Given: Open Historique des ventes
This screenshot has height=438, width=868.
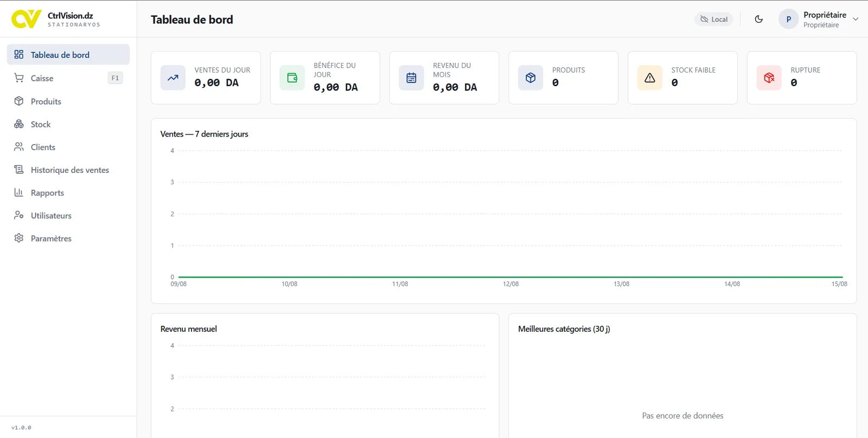Looking at the screenshot, I should click(68, 170).
